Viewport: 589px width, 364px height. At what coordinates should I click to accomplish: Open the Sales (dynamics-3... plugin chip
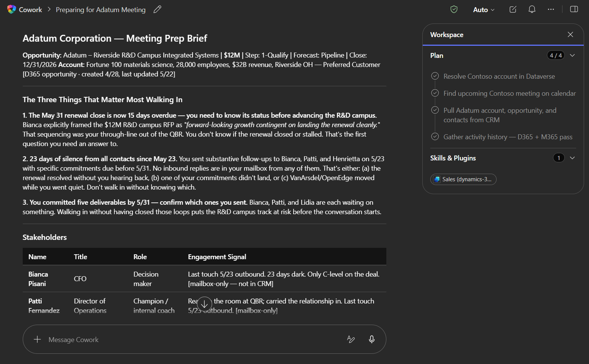463,179
